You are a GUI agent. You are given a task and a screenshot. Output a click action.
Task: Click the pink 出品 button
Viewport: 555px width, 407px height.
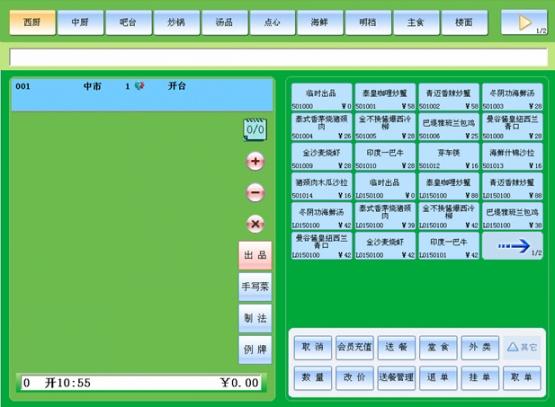(255, 256)
